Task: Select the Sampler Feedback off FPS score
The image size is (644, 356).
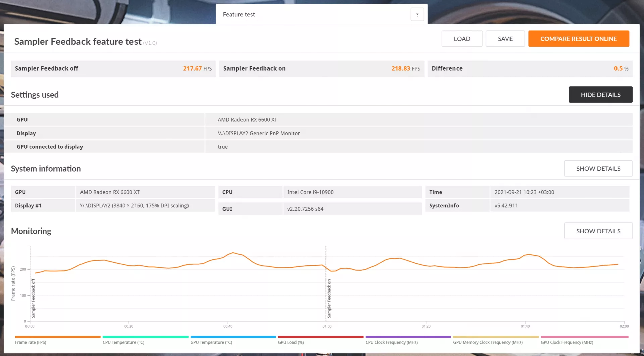Action: [x=197, y=68]
